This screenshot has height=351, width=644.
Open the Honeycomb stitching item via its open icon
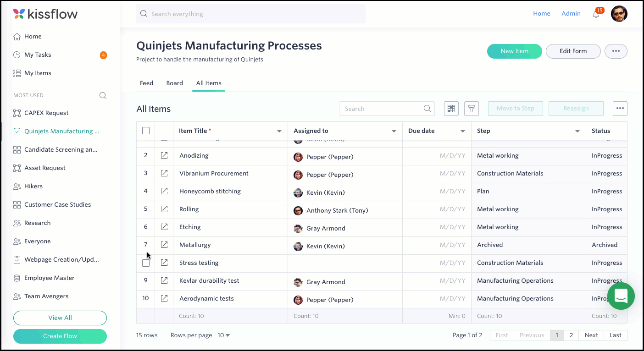[x=164, y=191]
